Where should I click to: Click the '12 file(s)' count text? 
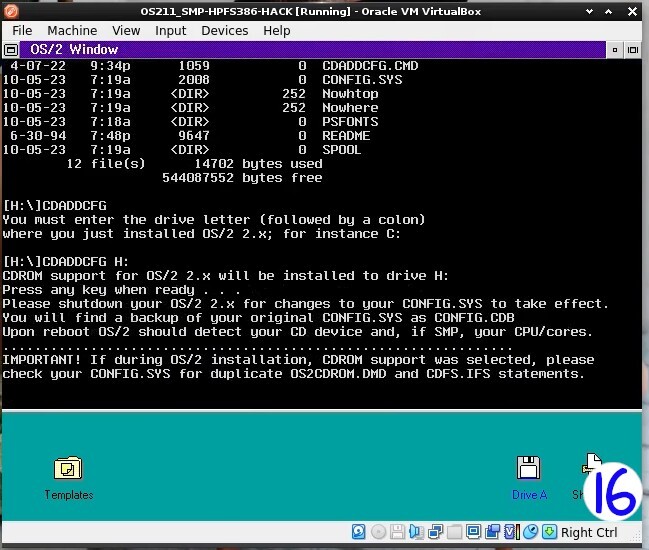pos(106,164)
